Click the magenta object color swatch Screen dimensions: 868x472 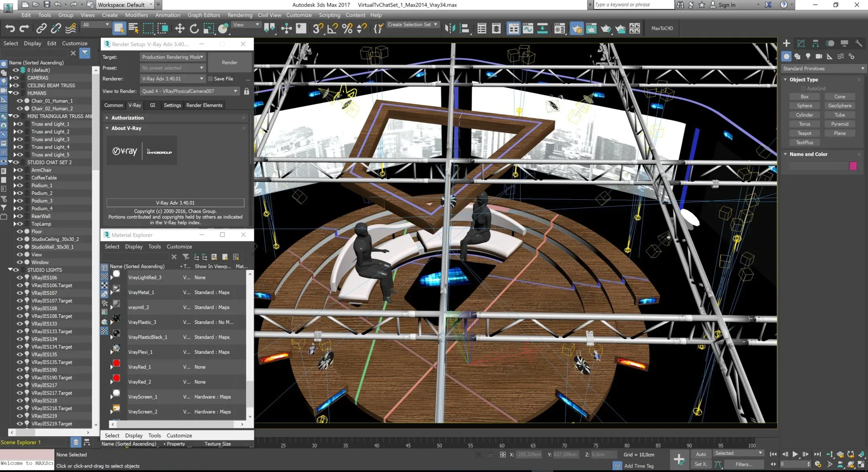(853, 166)
